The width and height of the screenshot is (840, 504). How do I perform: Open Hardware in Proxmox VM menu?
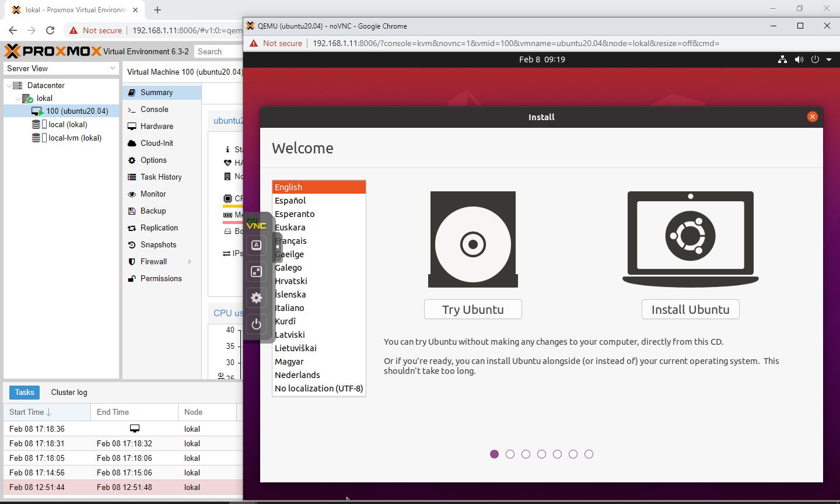click(x=162, y=126)
